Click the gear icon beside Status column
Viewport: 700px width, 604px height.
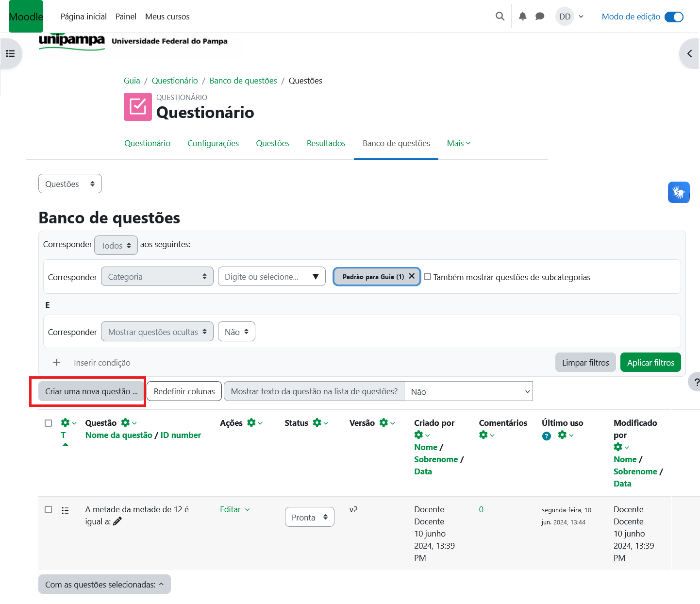tap(317, 423)
